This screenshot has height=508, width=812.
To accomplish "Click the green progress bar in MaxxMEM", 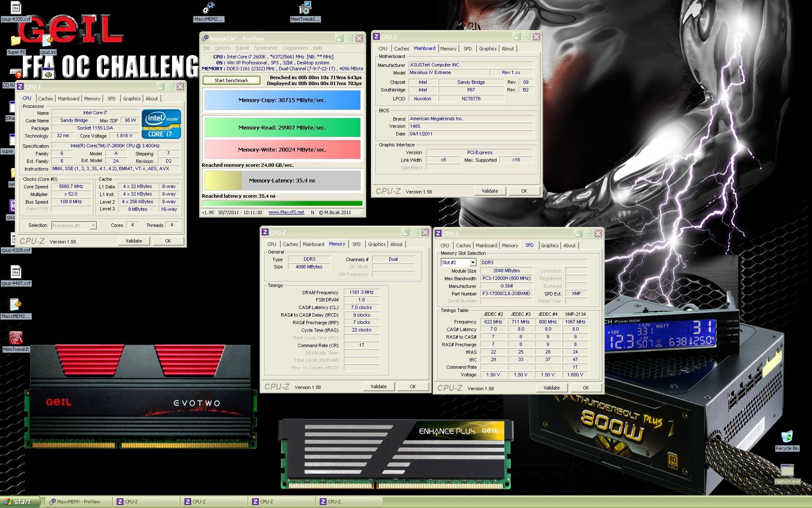I will pos(283,204).
